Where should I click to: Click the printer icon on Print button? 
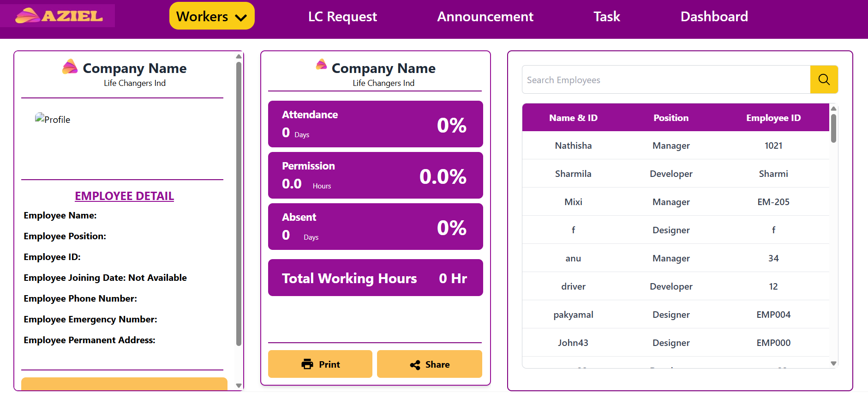307,364
